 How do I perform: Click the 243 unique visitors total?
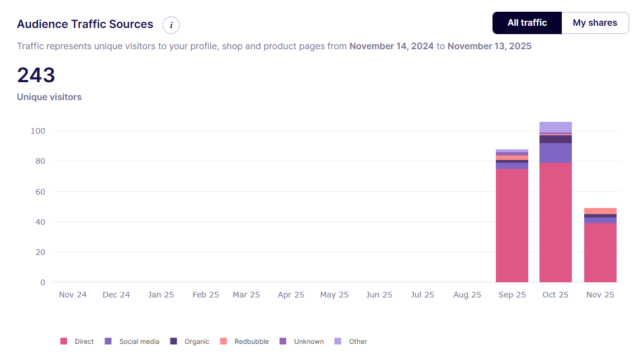coord(36,75)
